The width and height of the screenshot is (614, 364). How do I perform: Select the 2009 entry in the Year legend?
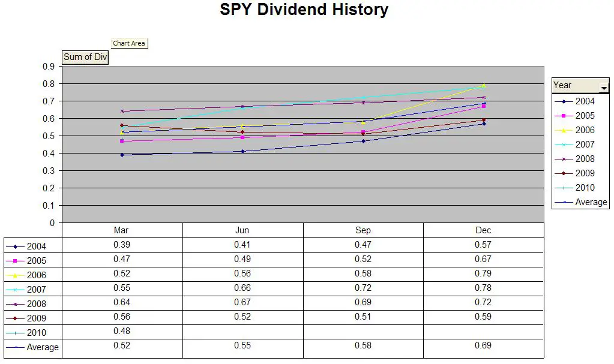point(574,173)
